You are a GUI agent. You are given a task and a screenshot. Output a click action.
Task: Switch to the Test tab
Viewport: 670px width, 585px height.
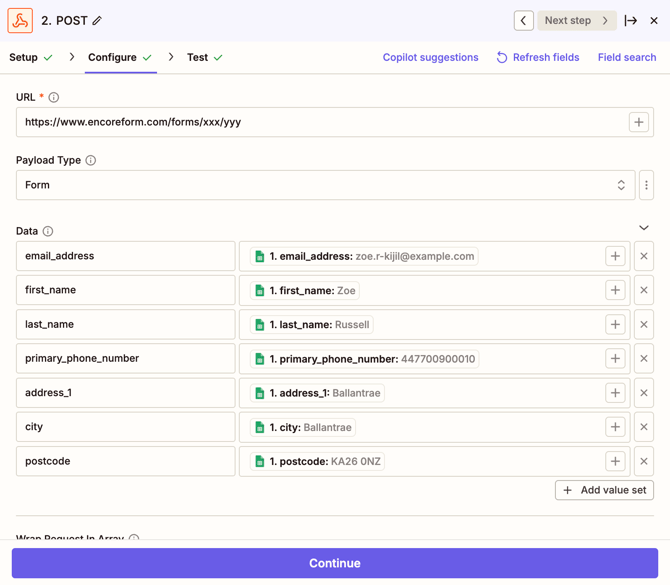198,57
